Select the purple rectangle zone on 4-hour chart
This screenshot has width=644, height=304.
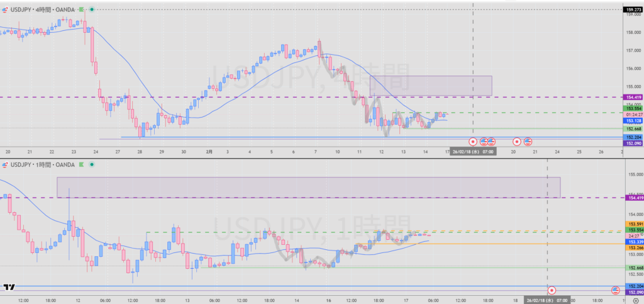click(x=430, y=86)
